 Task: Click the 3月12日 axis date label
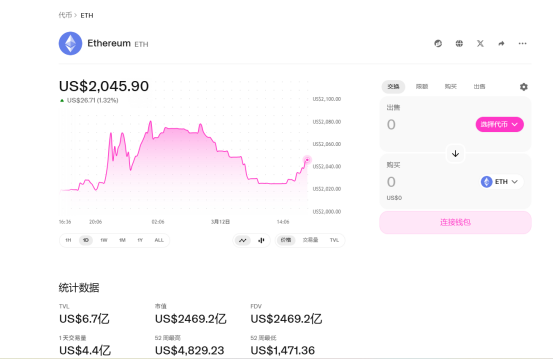(x=220, y=222)
